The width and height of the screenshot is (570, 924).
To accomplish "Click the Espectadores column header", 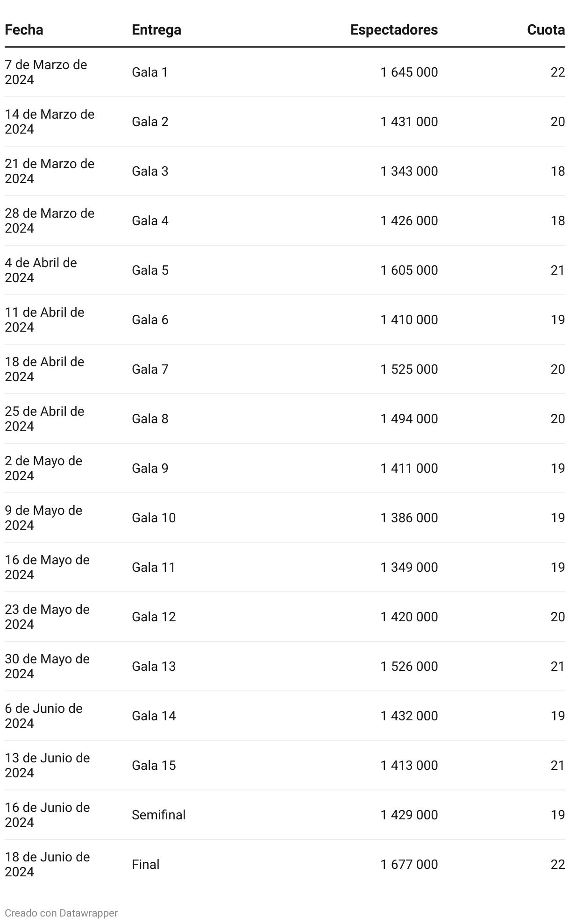I will click(x=394, y=30).
